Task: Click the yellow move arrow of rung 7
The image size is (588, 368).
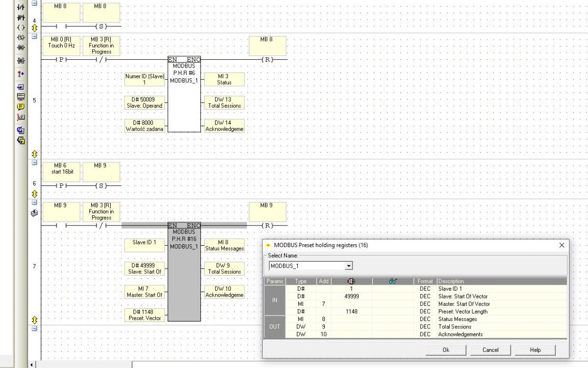Action: point(35,319)
